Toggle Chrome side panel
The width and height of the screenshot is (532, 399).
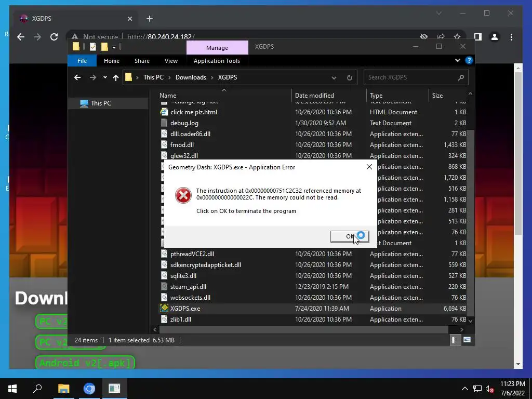[x=478, y=37]
